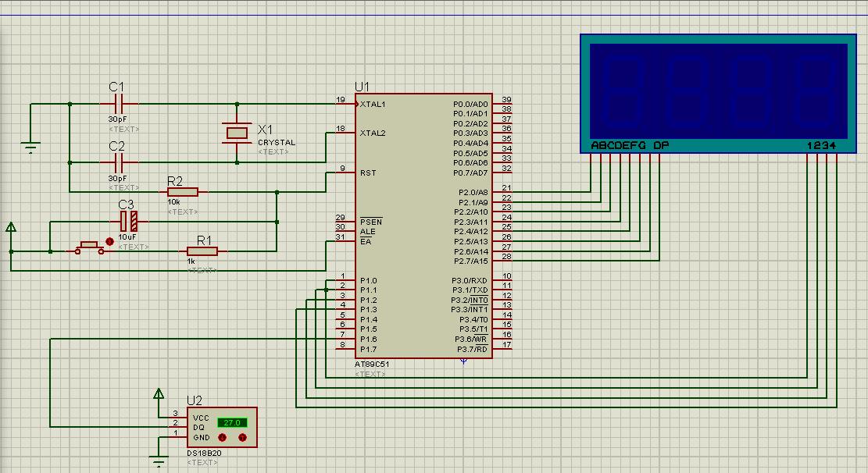Select capacitor C2 symbol
This screenshot has height=473, width=868.
(x=117, y=162)
